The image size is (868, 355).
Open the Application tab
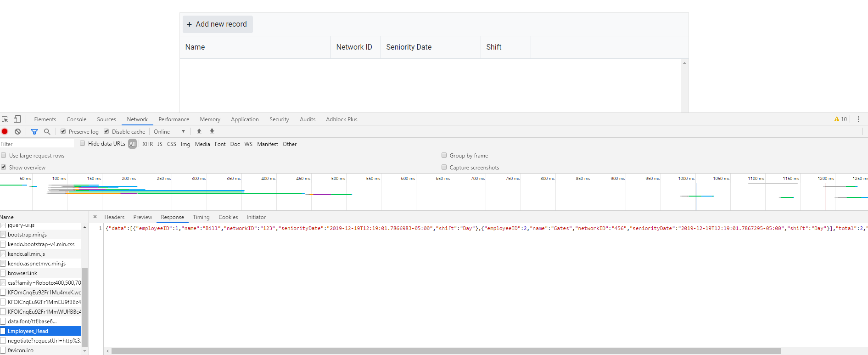245,119
